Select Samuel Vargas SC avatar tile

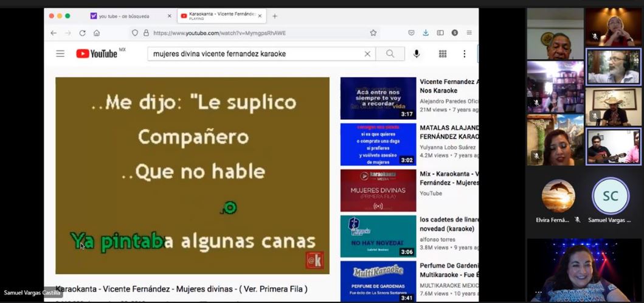coord(611,196)
